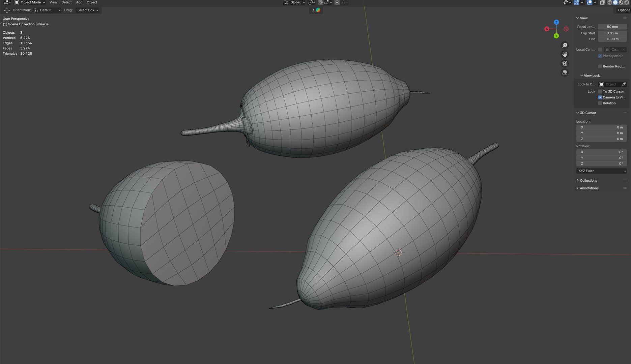
Task: Enable Local Camera checkbox
Action: (x=600, y=50)
